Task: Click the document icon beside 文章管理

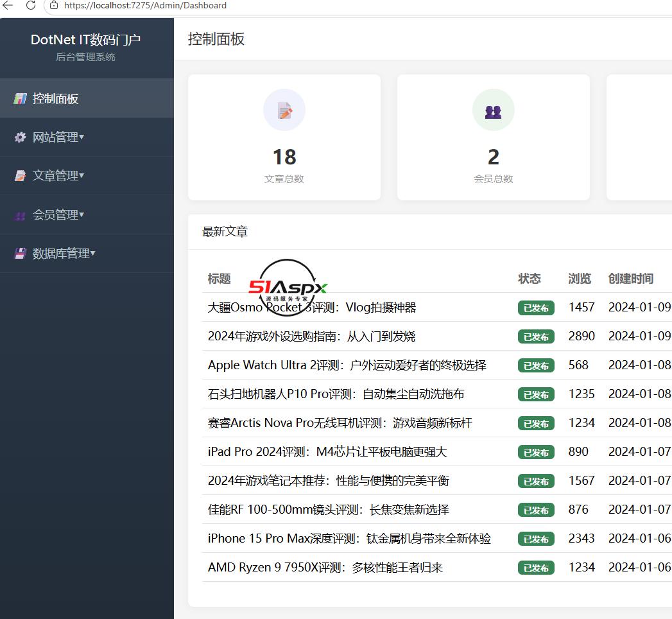Action: [20, 176]
